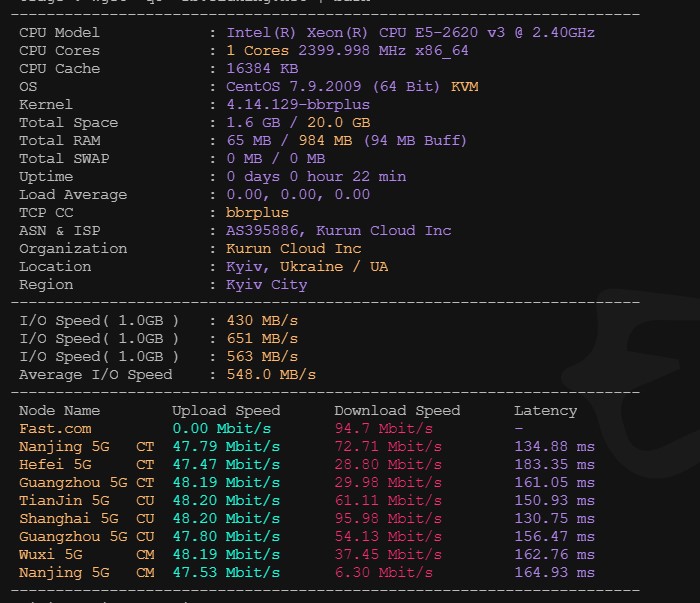Click the KVM virtualization label
Image resolution: width=700 pixels, height=603 pixels.
(464, 87)
